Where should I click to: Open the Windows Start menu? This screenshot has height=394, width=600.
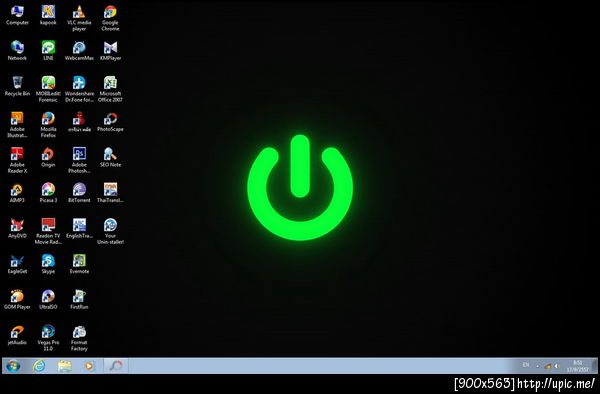(13, 366)
